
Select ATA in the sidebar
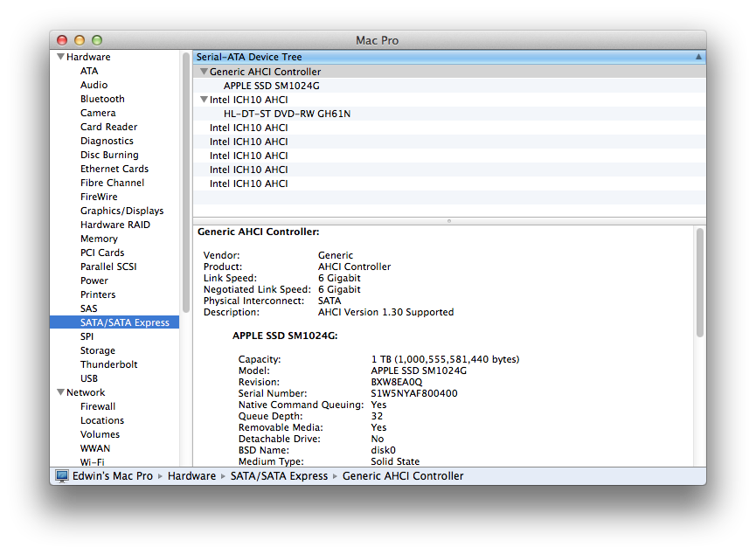coord(89,71)
